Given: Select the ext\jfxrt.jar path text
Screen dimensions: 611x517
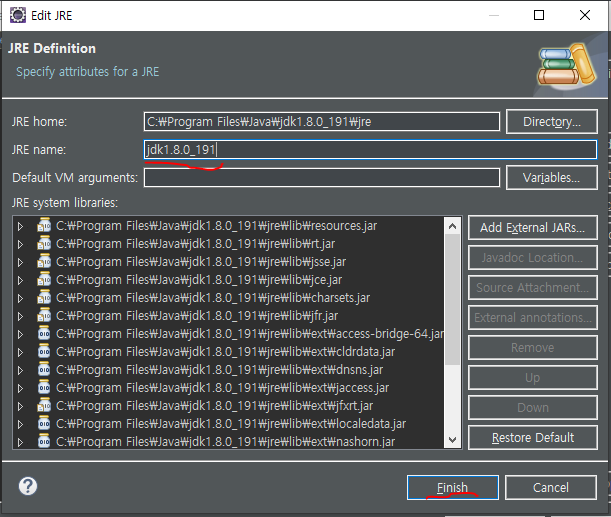Looking at the screenshot, I should [x=215, y=406].
